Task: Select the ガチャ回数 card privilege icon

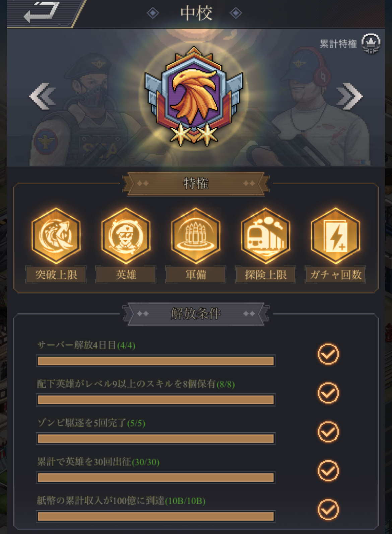Action: point(335,235)
